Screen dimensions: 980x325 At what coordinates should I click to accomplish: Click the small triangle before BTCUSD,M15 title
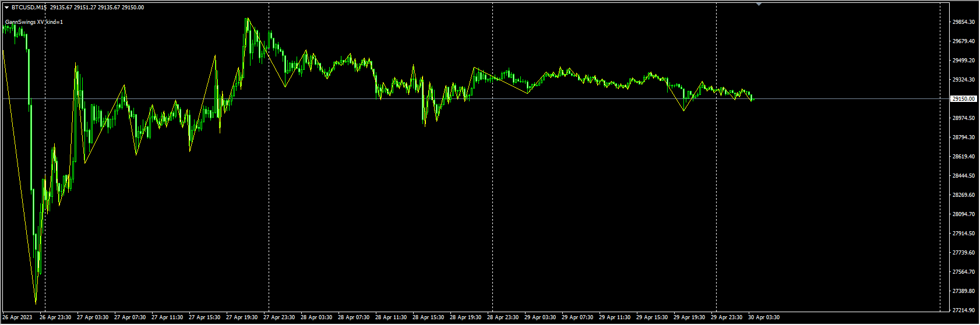coord(6,8)
